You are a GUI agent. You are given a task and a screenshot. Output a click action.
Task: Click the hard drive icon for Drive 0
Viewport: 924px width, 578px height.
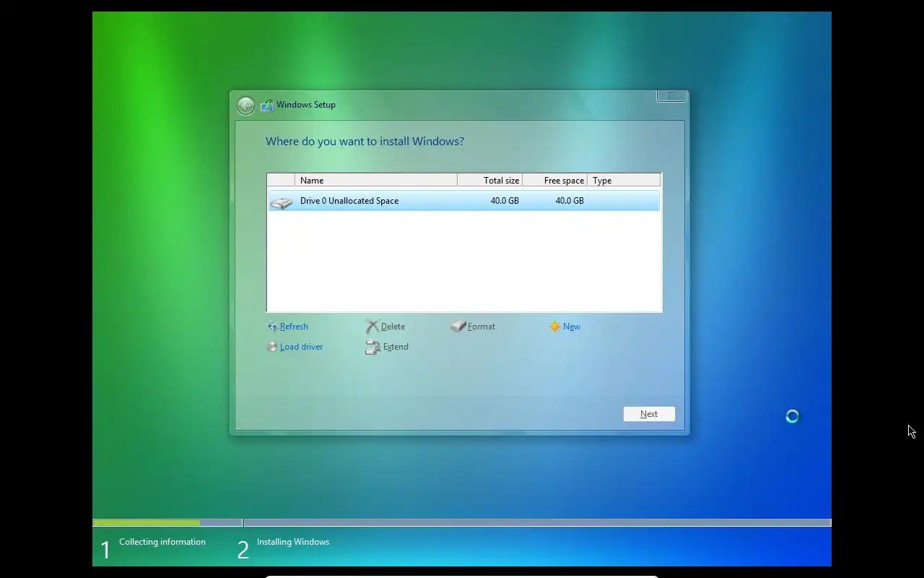tap(281, 203)
